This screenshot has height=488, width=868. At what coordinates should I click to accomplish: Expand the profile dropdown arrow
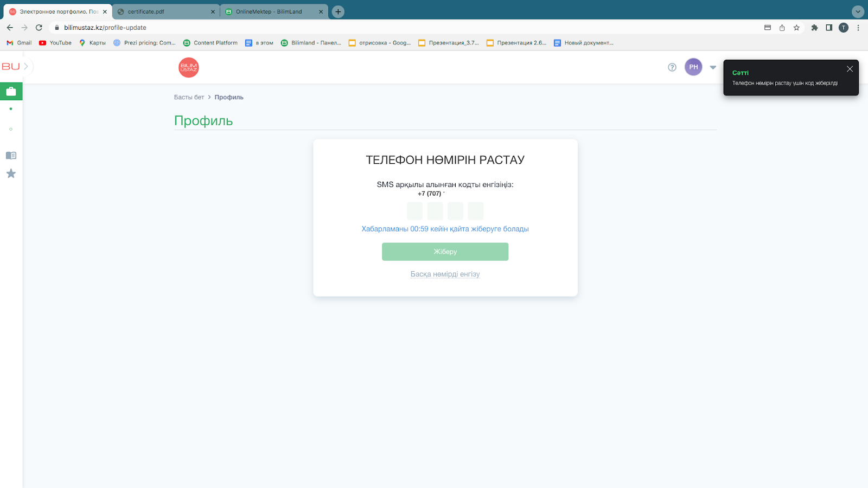point(713,68)
